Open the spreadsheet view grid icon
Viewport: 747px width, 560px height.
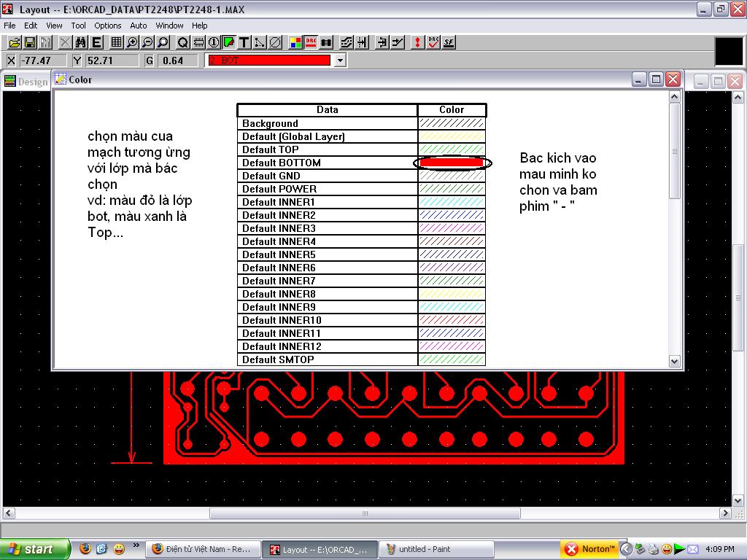click(117, 42)
